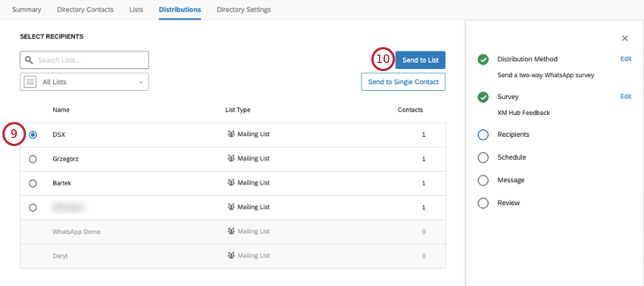Click the Recipients step label
Viewport: 644px width, 286px height.
point(513,135)
